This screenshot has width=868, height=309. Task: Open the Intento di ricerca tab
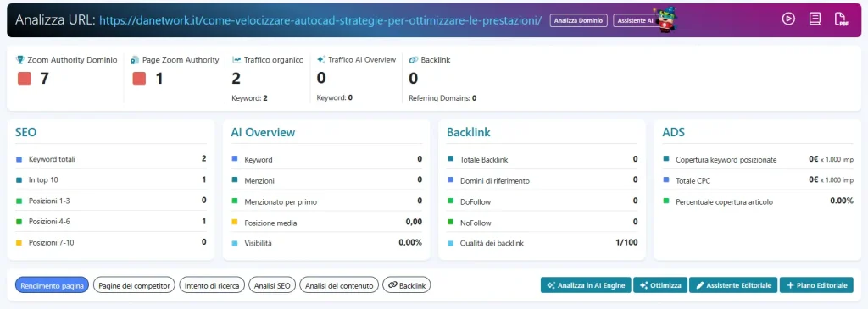(212, 286)
